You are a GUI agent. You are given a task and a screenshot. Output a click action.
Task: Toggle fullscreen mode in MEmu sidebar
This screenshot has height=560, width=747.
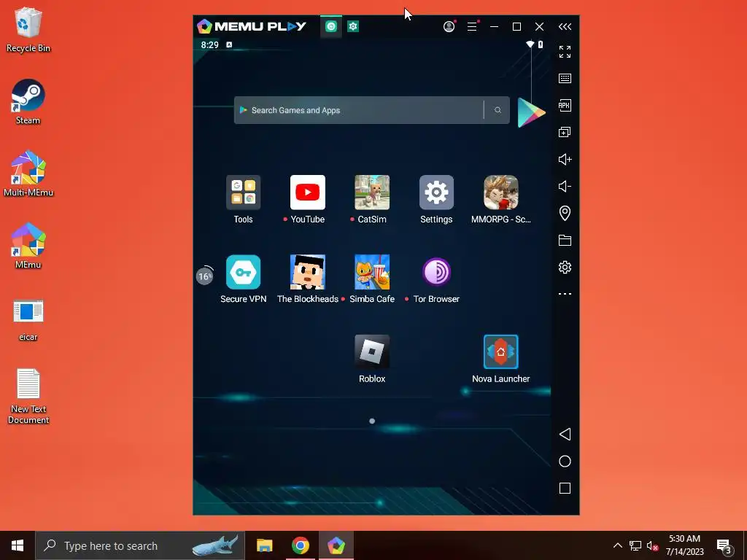pyautogui.click(x=565, y=52)
